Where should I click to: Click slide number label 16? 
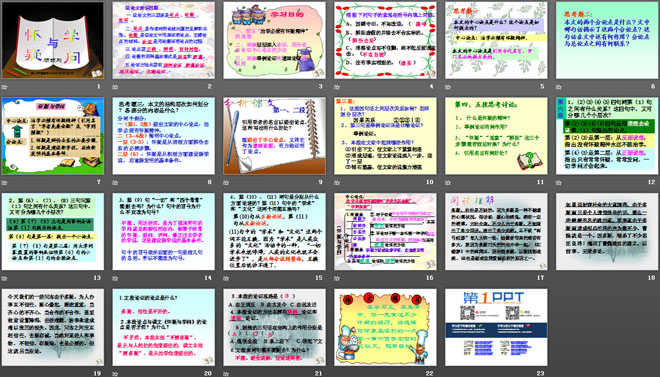point(429,278)
